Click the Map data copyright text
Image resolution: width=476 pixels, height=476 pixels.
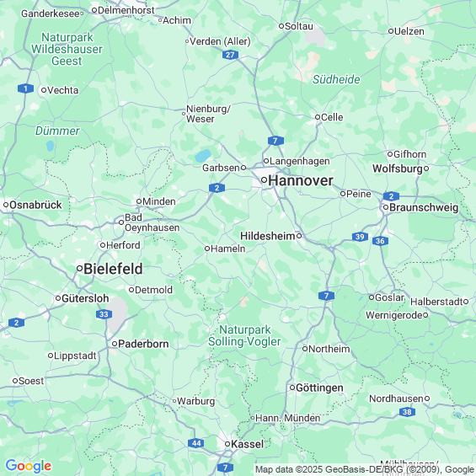coord(365,469)
